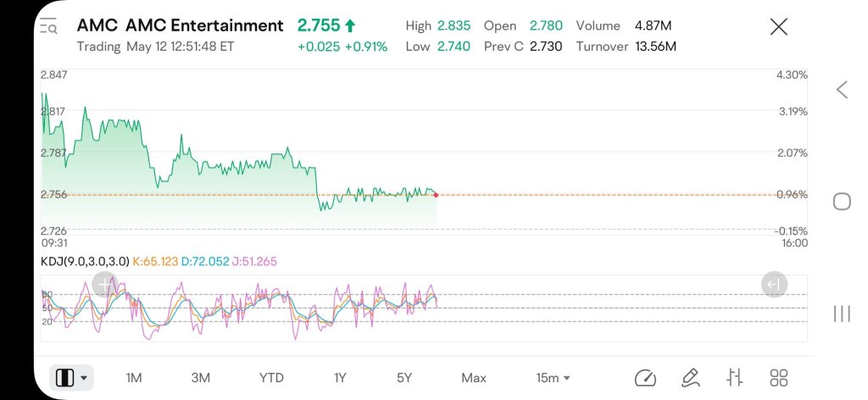Tap the Low 2.740 value

pyautogui.click(x=454, y=47)
